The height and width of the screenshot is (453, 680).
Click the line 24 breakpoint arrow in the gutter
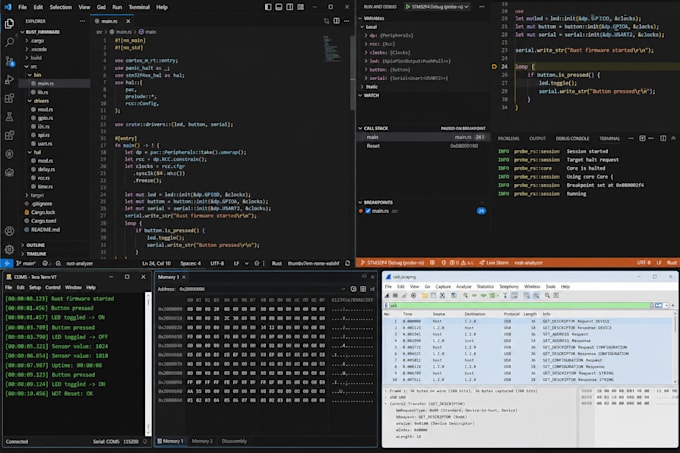pyautogui.click(x=494, y=67)
